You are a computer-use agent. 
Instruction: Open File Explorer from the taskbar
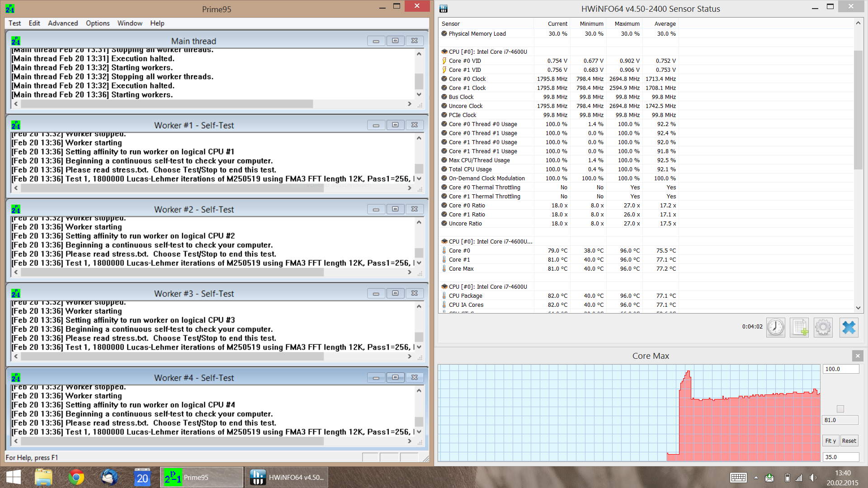click(x=44, y=477)
